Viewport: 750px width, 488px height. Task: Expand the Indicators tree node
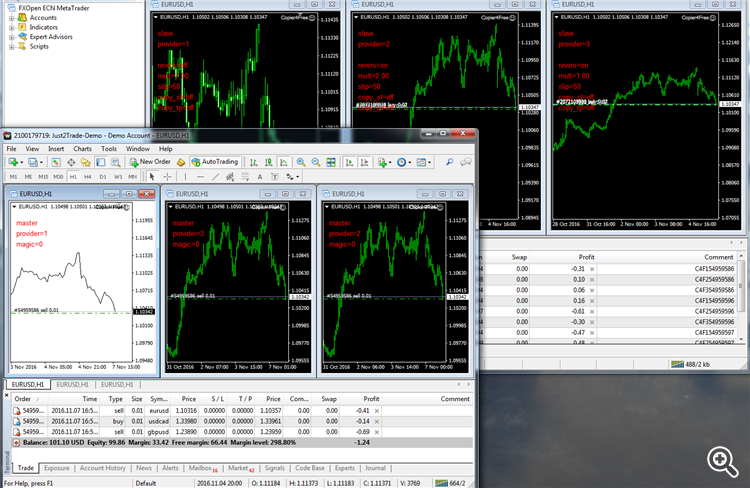pyautogui.click(x=11, y=27)
